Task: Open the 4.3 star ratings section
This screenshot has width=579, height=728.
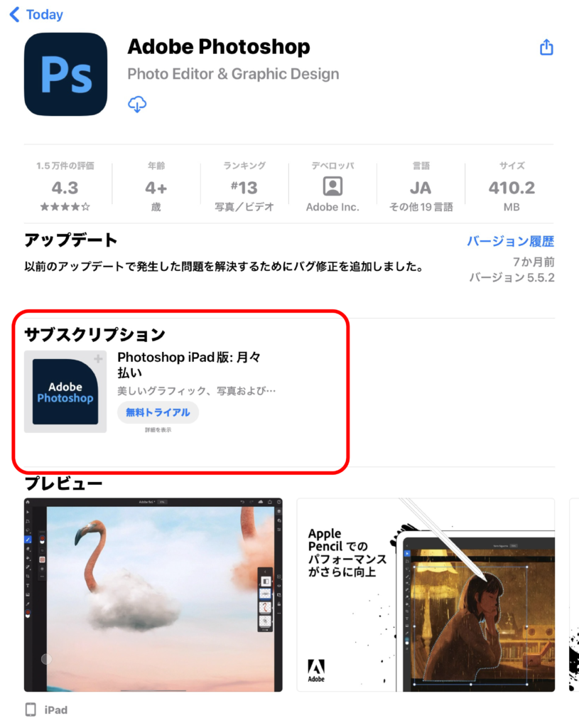Action: pos(65,188)
